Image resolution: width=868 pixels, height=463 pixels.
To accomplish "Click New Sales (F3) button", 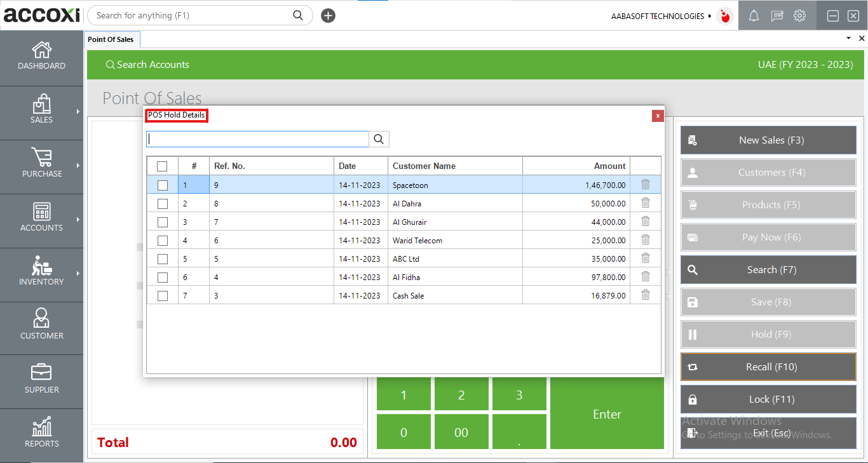I will [768, 140].
